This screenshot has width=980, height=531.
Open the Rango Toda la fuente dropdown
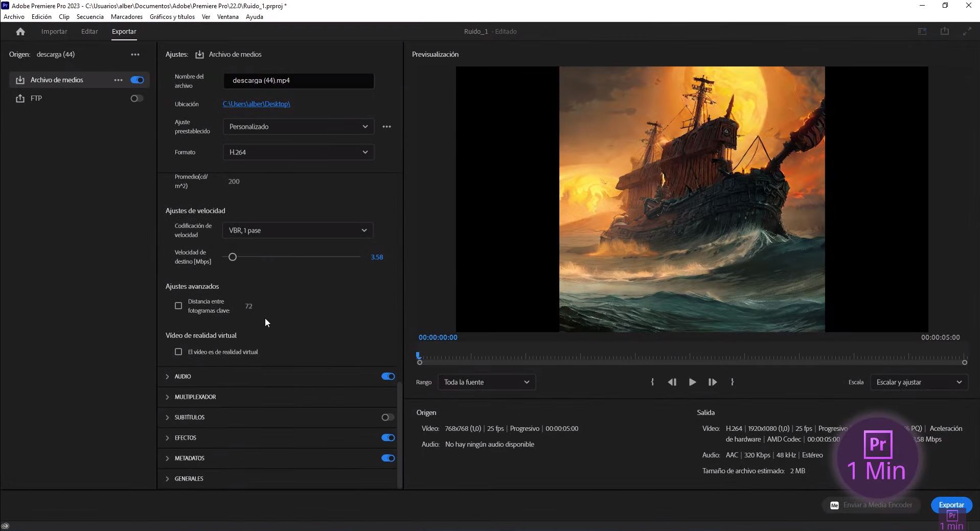487,382
